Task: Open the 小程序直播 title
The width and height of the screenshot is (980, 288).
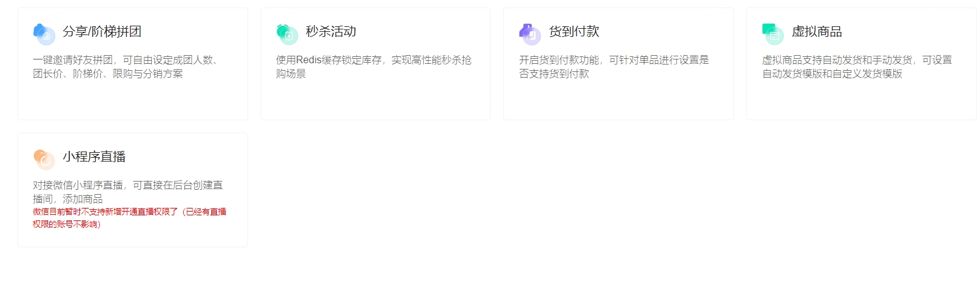Action: (x=94, y=157)
